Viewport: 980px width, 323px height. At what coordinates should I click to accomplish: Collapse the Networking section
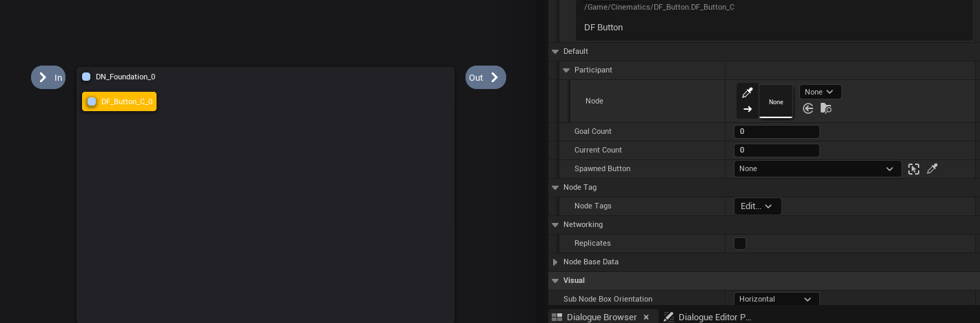click(555, 225)
